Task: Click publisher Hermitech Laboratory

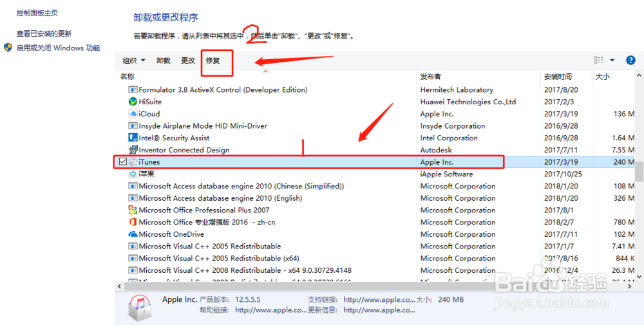Action: pos(457,89)
